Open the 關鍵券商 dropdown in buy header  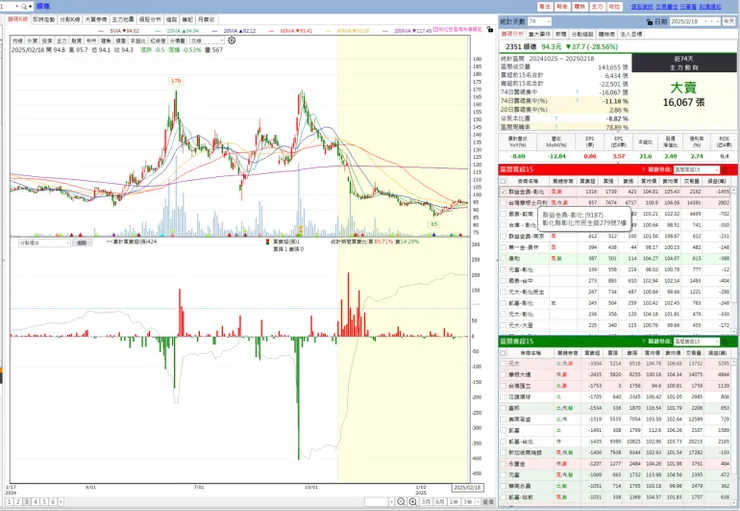pyautogui.click(x=696, y=169)
